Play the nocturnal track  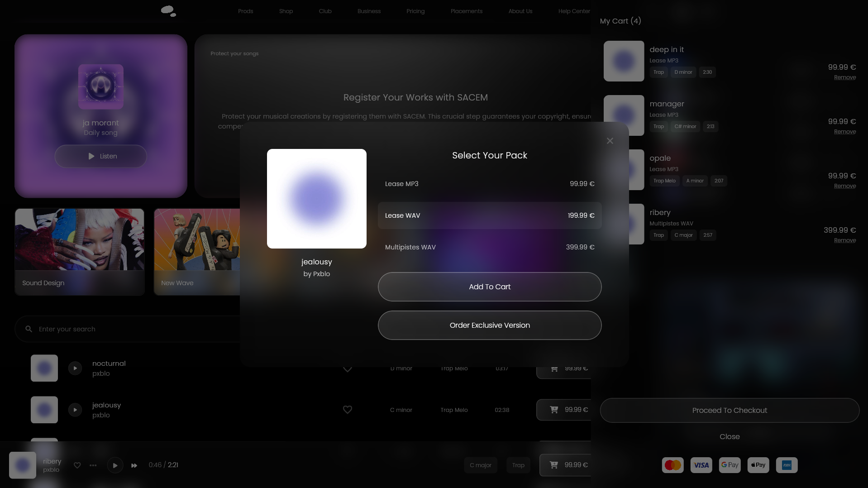[x=75, y=368]
